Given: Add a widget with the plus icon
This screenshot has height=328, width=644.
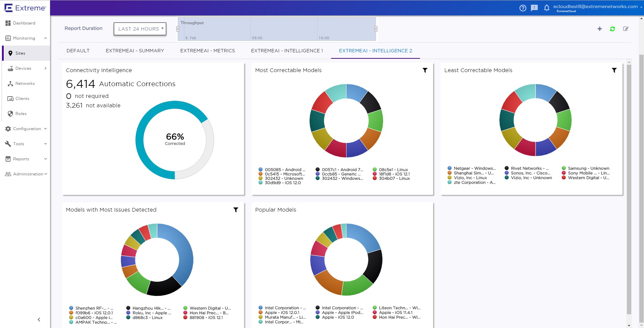Looking at the screenshot, I should 600,29.
